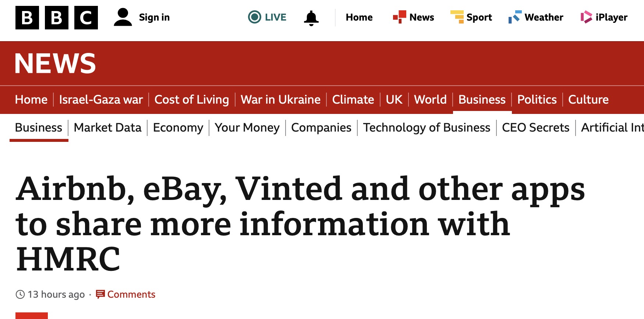Image resolution: width=644 pixels, height=319 pixels.
Task: Click the Comments speech bubble icon
Action: [x=100, y=294]
